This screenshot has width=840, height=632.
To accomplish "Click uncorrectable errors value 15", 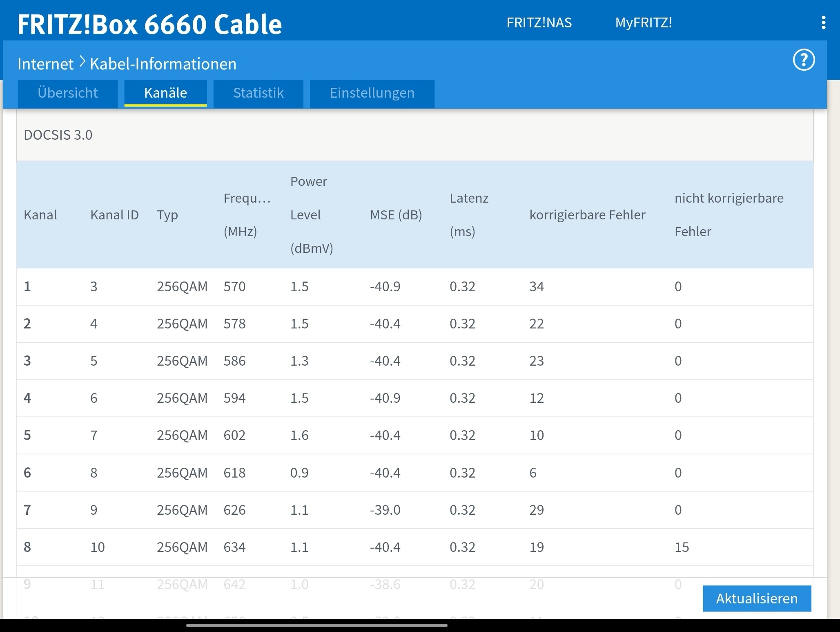I will click(x=682, y=547).
